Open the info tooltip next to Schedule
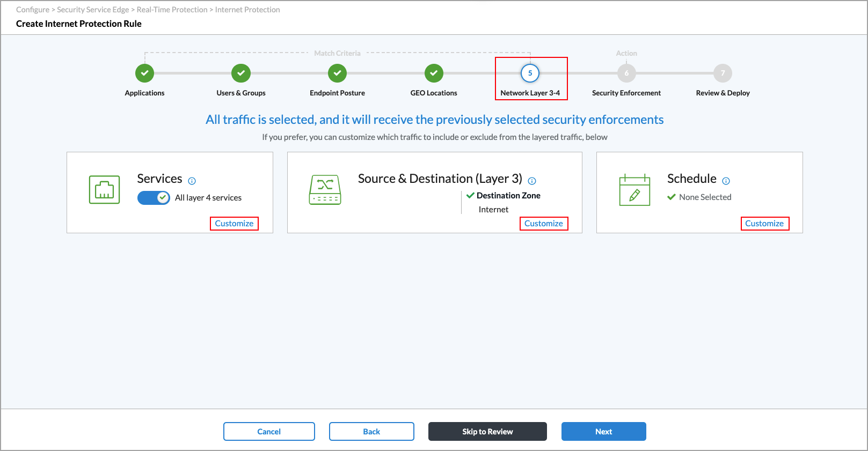The width and height of the screenshot is (868, 451). (x=726, y=181)
